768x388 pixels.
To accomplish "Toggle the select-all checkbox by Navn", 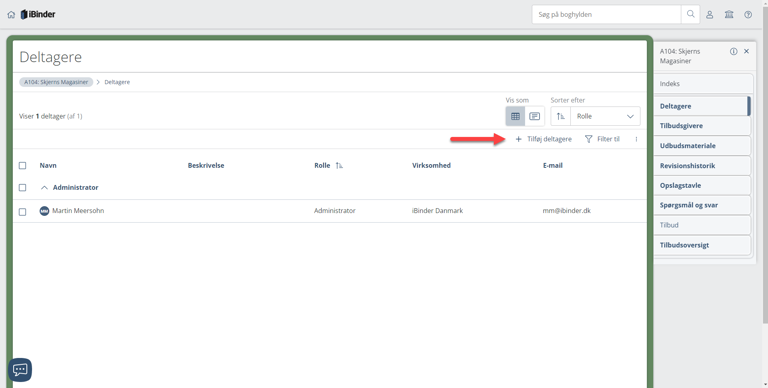I will pyautogui.click(x=23, y=166).
